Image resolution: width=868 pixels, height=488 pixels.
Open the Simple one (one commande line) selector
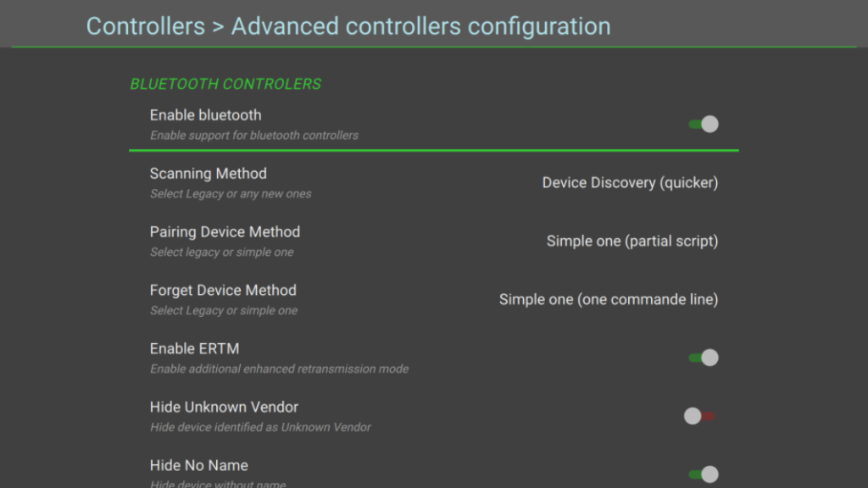609,299
